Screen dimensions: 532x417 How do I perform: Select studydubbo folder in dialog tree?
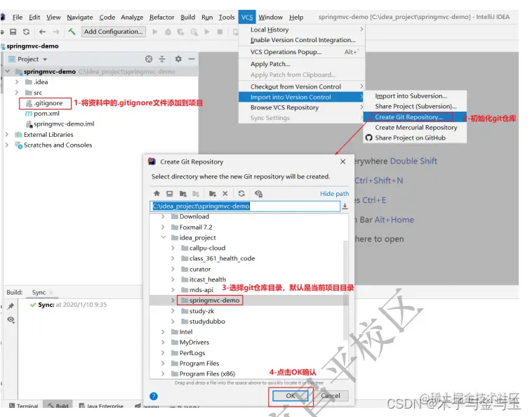tap(207, 322)
